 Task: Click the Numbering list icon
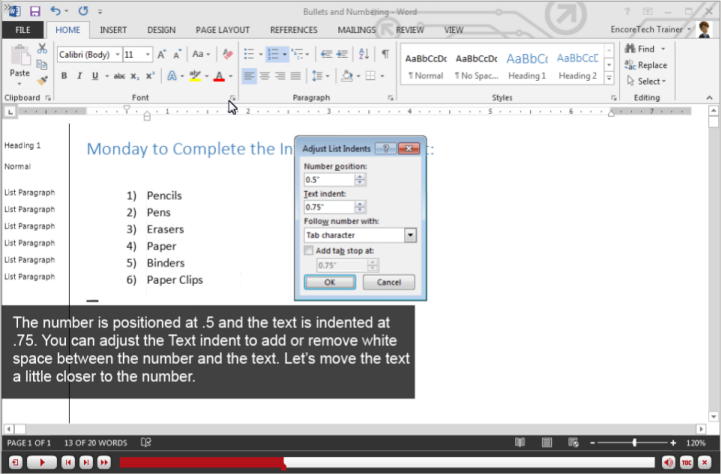coord(273,54)
